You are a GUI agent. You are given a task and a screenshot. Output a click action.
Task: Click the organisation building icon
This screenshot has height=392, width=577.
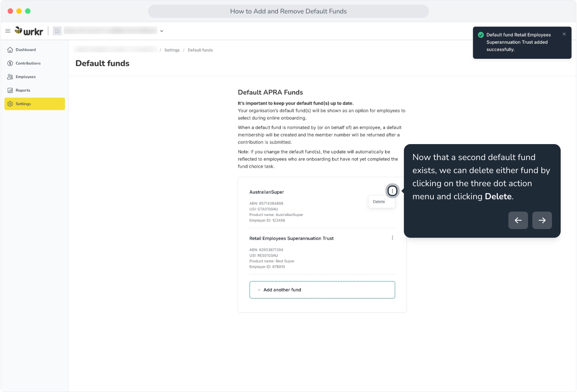pos(57,31)
